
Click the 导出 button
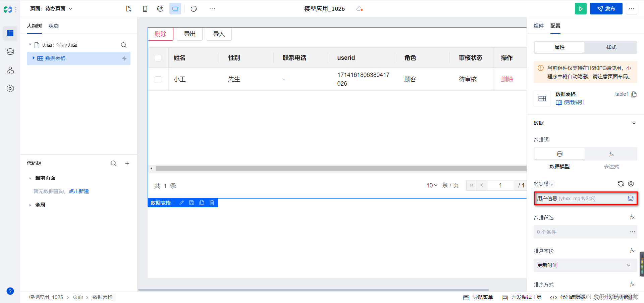(190, 34)
